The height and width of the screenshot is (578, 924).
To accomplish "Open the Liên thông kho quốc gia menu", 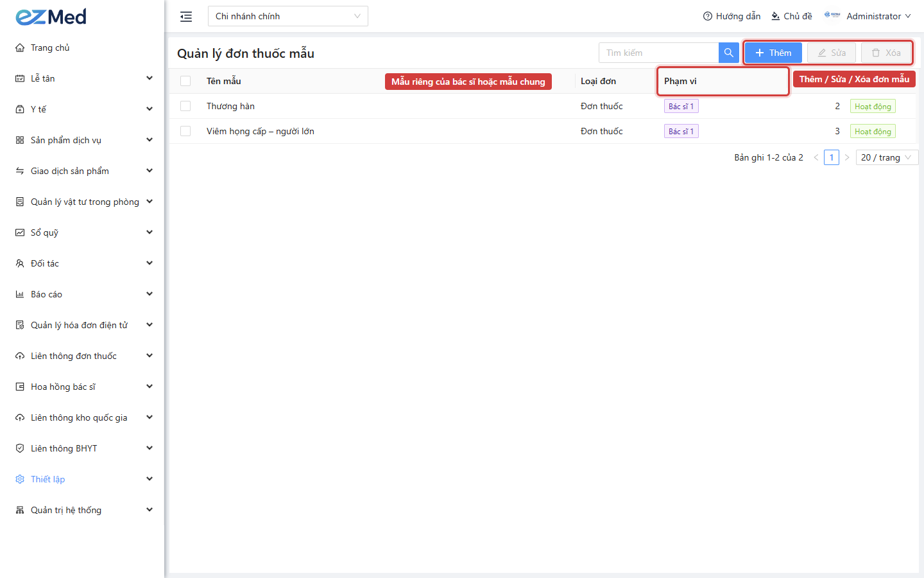I will pyautogui.click(x=82, y=417).
